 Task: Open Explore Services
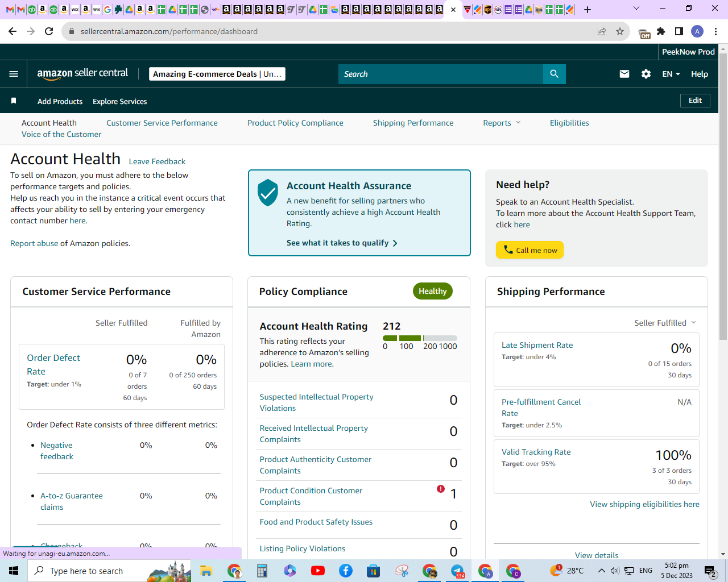coord(120,101)
